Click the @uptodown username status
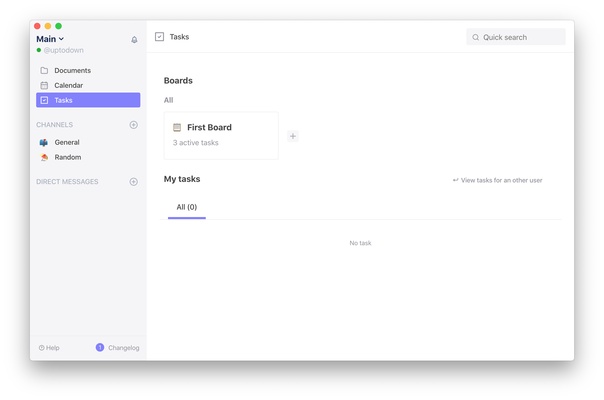The height and width of the screenshot is (400, 604). (64, 50)
